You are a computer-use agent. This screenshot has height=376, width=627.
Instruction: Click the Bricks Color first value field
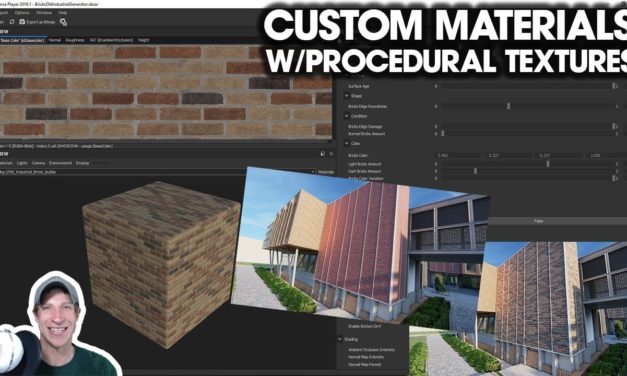(460, 155)
